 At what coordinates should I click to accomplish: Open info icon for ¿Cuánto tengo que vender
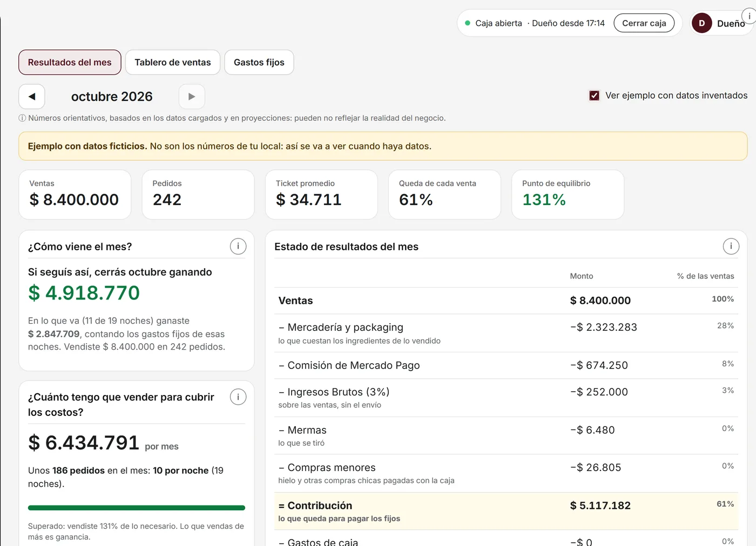[238, 397]
